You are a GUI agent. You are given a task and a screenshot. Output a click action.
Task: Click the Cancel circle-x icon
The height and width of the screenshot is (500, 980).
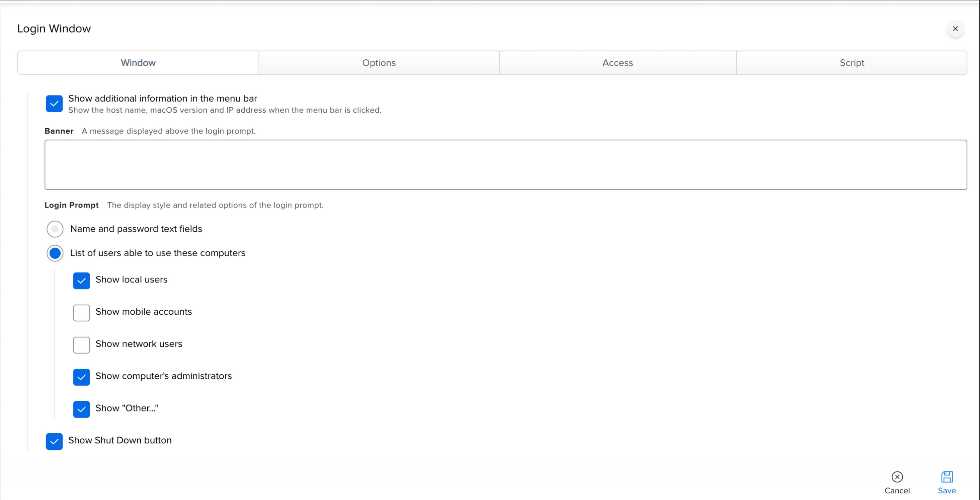(x=897, y=477)
